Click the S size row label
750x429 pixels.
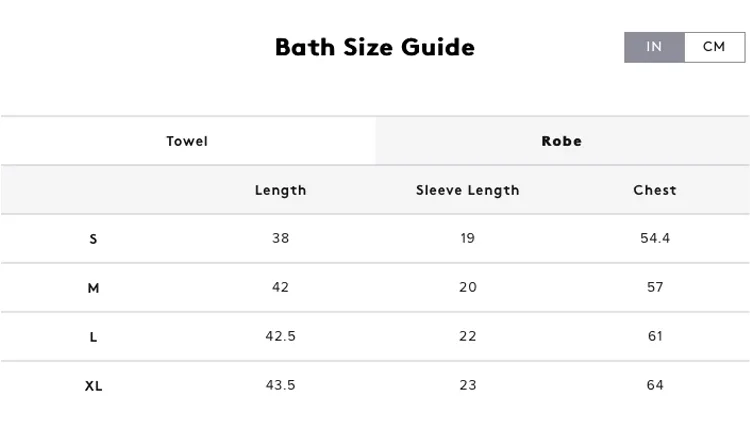click(x=94, y=239)
